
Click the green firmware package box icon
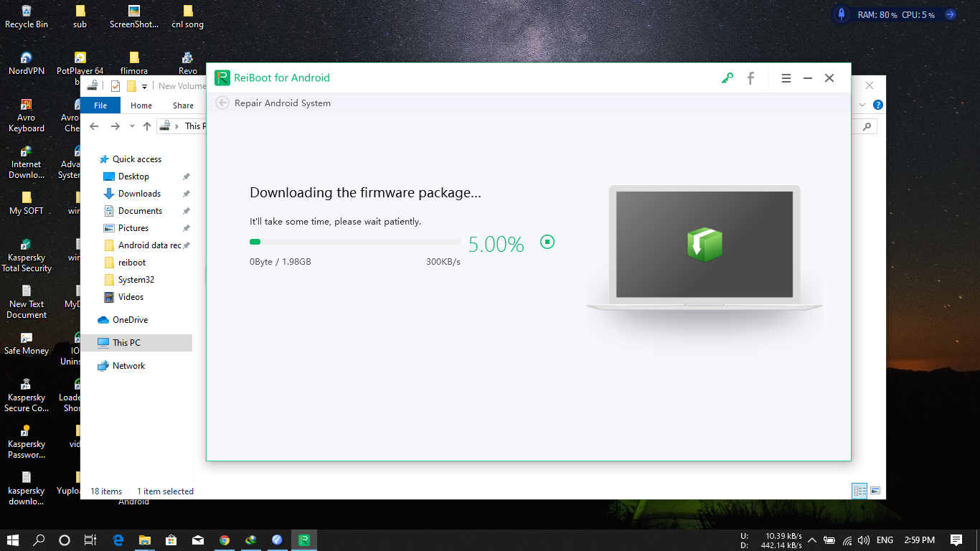(704, 245)
